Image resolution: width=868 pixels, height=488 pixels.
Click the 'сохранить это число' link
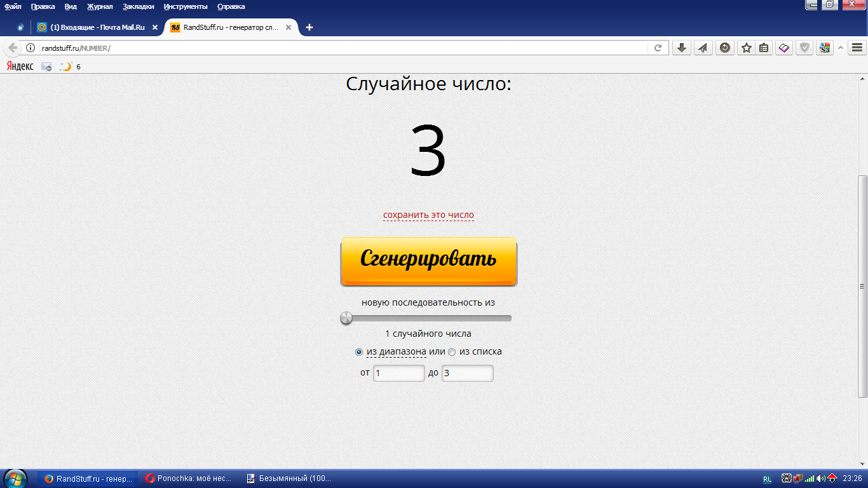click(x=428, y=215)
